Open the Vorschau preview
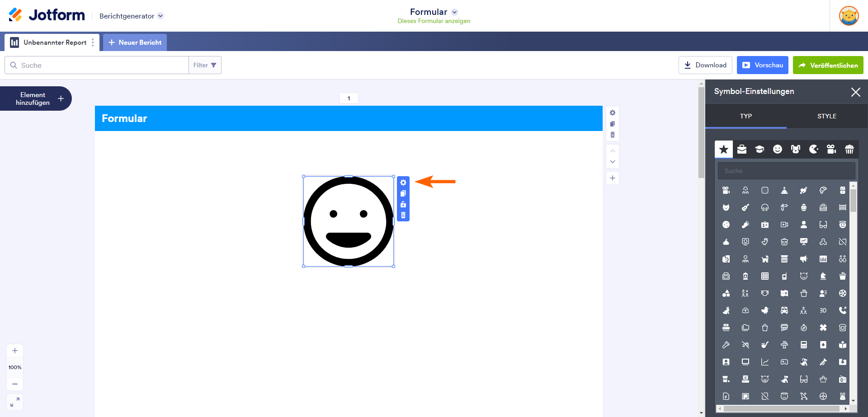Viewport: 868px width, 417px height. (x=763, y=65)
